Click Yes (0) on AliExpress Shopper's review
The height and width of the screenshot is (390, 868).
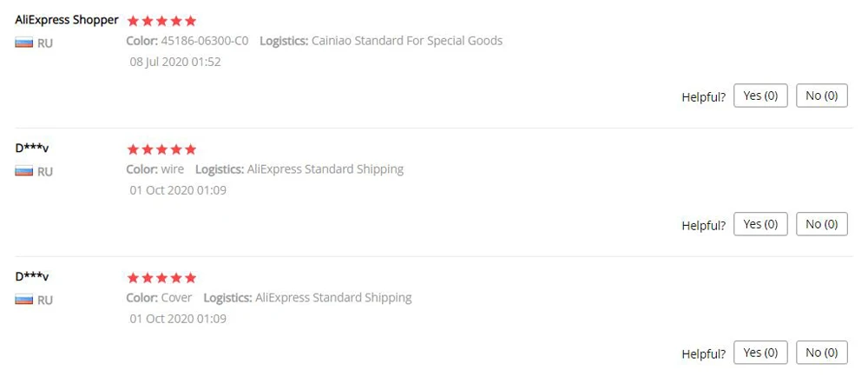[760, 96]
